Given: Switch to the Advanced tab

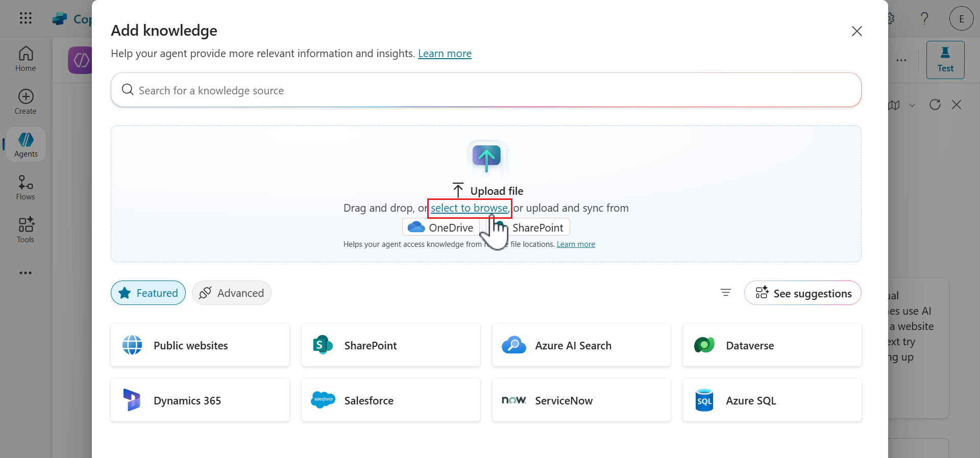Looking at the screenshot, I should (x=232, y=293).
